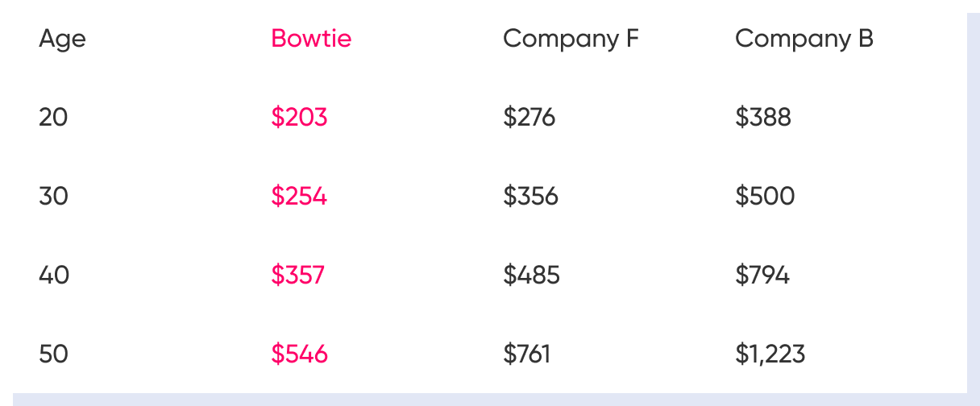Click Bowtie's $203 price
980x406 pixels.
click(299, 118)
